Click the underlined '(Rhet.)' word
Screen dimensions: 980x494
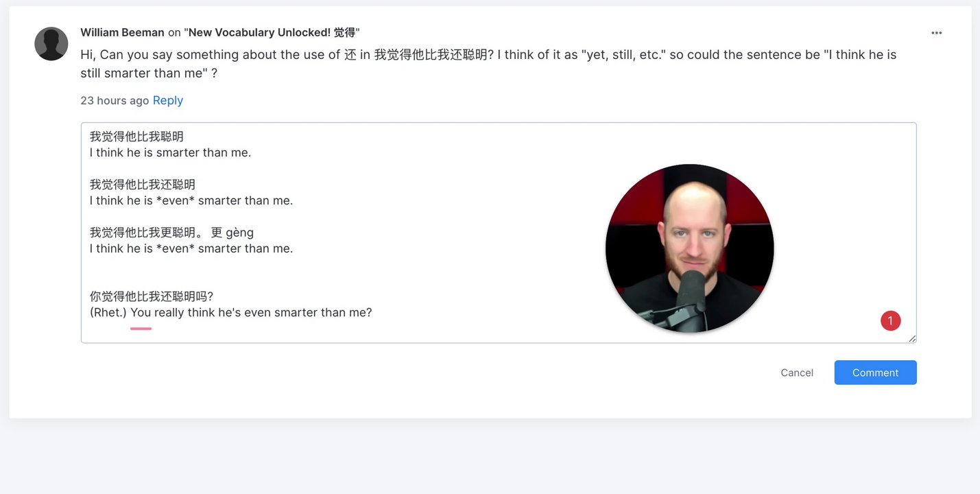point(108,312)
